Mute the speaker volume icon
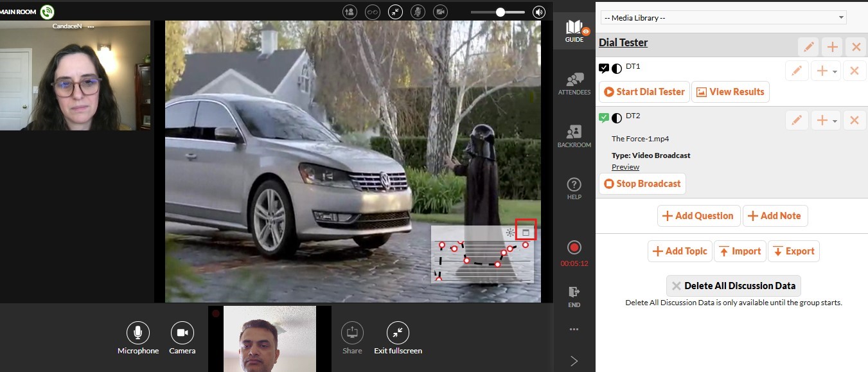Image resolution: width=868 pixels, height=372 pixels. point(539,12)
